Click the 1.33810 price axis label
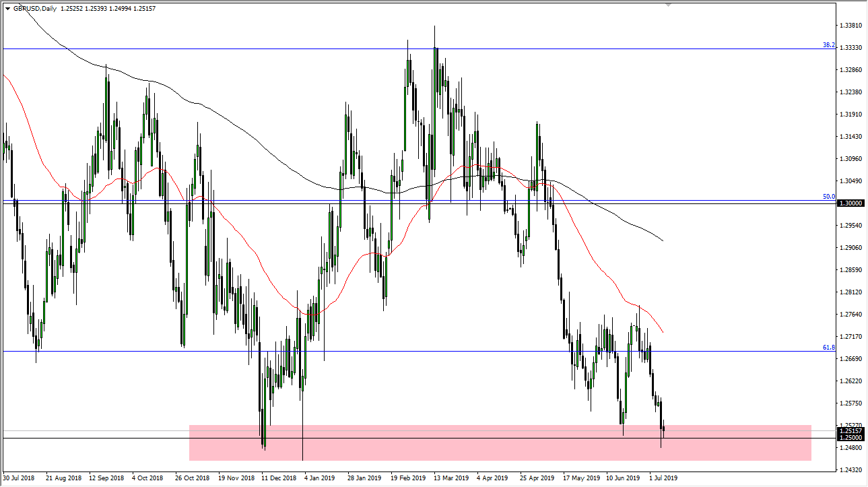The height and width of the screenshot is (487, 868). coord(852,26)
